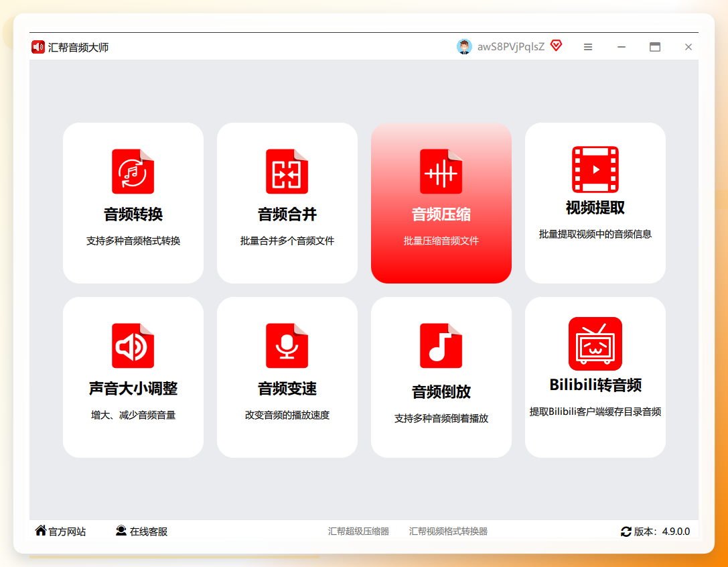Click description 增大、减少音频音量

pyautogui.click(x=133, y=415)
